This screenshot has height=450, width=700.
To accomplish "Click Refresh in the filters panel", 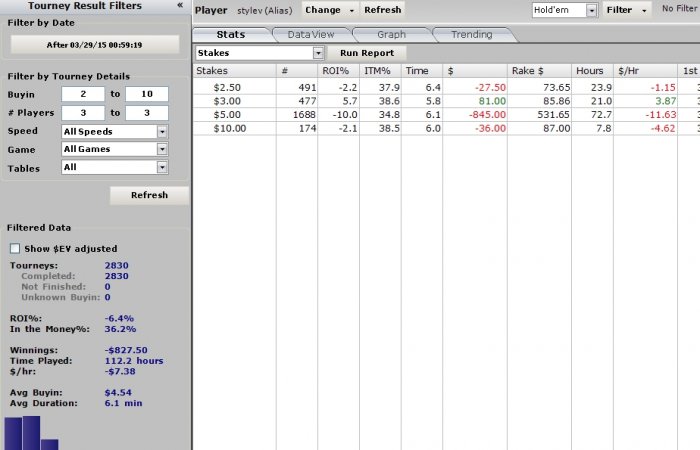I will click(150, 195).
